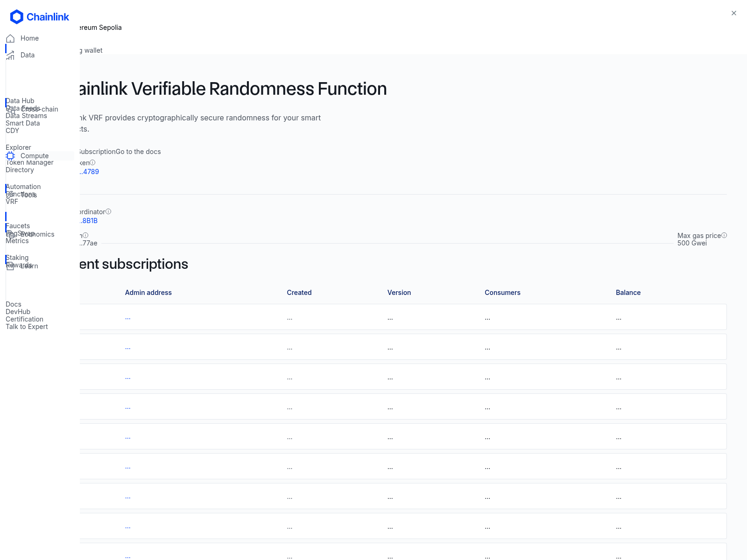Open the Explorer link
This screenshot has width=747, height=560.
(18, 147)
